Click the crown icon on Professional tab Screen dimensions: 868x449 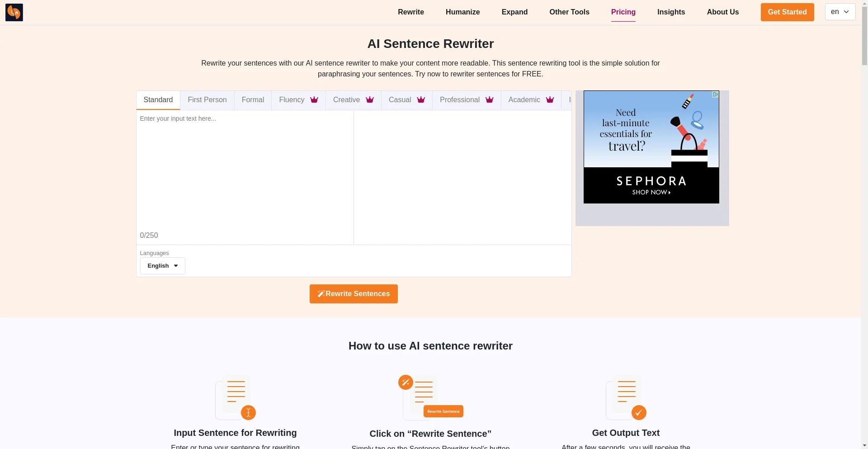click(x=490, y=99)
